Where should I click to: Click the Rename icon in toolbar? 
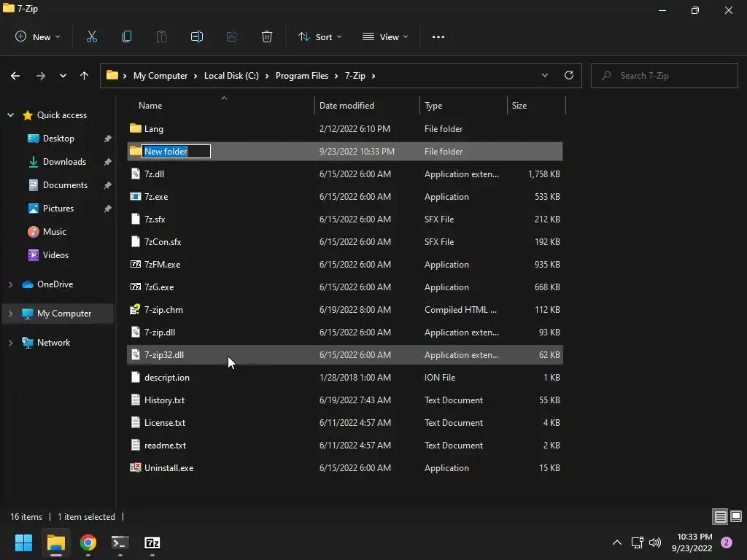pyautogui.click(x=197, y=36)
